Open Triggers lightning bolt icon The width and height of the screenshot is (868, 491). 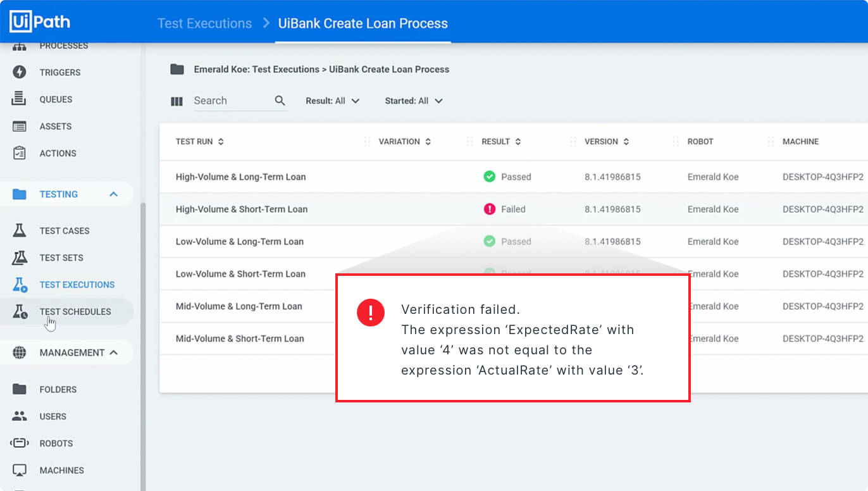(x=20, y=72)
